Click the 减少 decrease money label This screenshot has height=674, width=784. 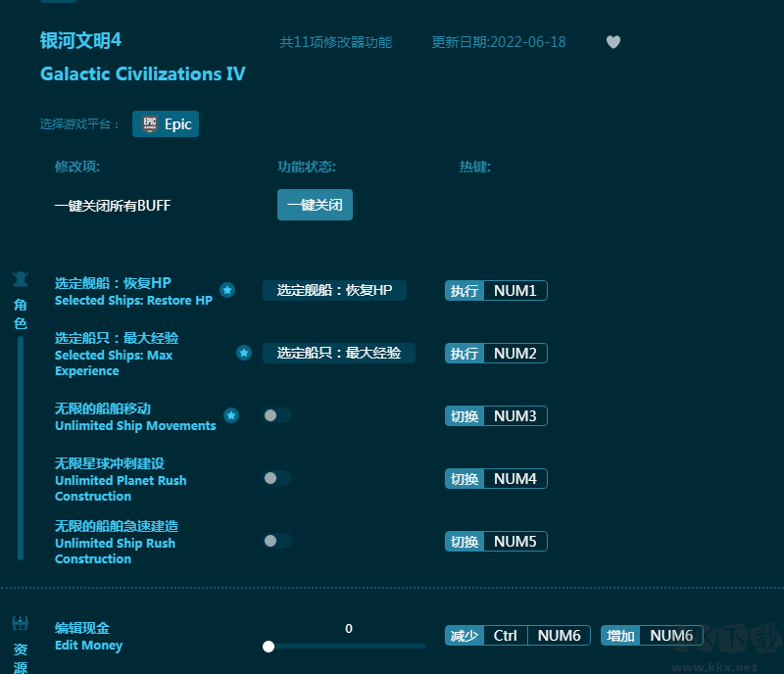(x=465, y=636)
